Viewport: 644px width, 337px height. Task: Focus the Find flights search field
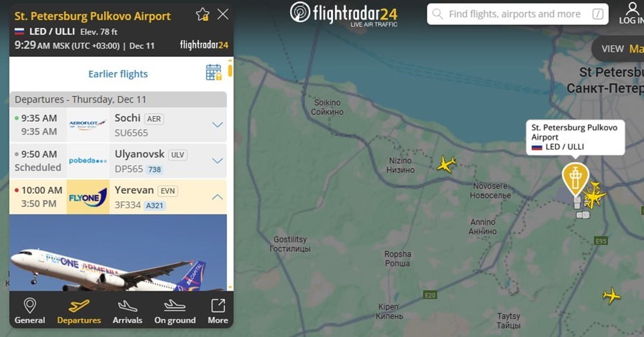click(x=517, y=14)
